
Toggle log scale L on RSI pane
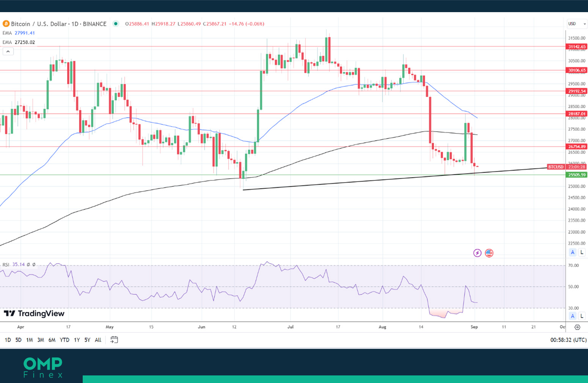tap(582, 316)
